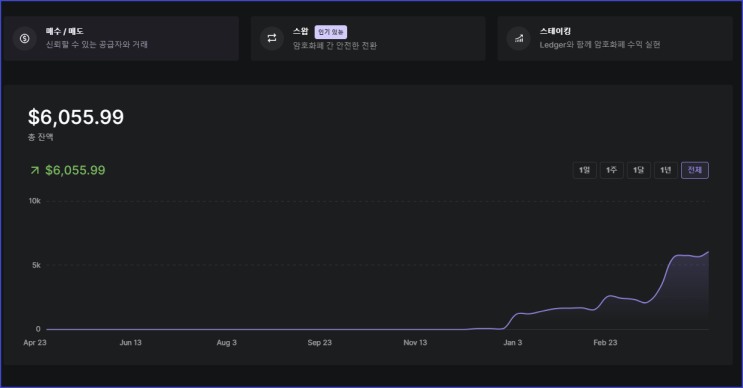Click the 10k axis label
Screen dimensions: 743x388
point(35,201)
